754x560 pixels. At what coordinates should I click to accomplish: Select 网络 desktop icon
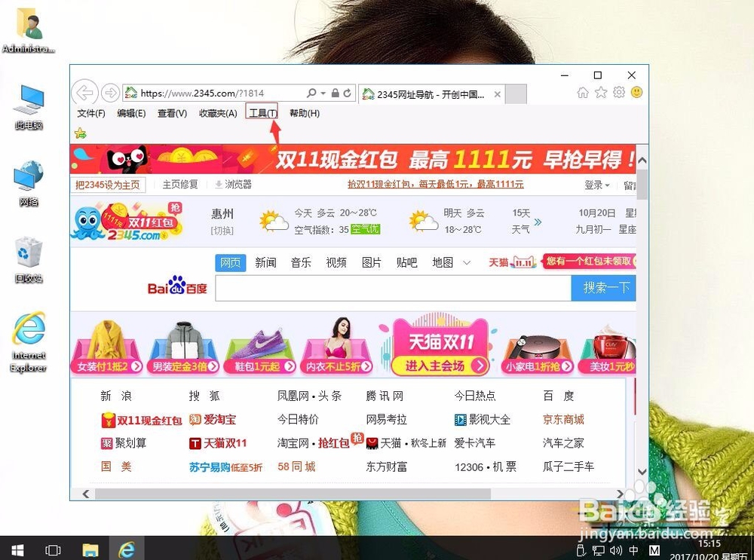29,184
